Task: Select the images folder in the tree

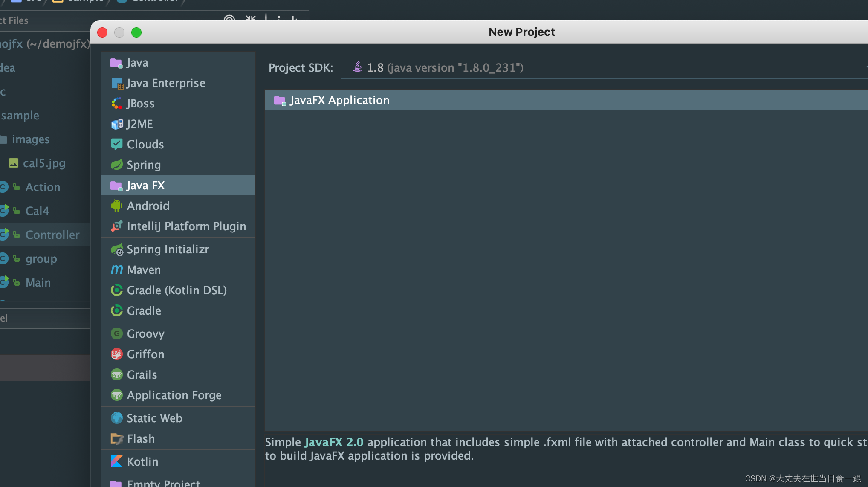Action: click(31, 139)
